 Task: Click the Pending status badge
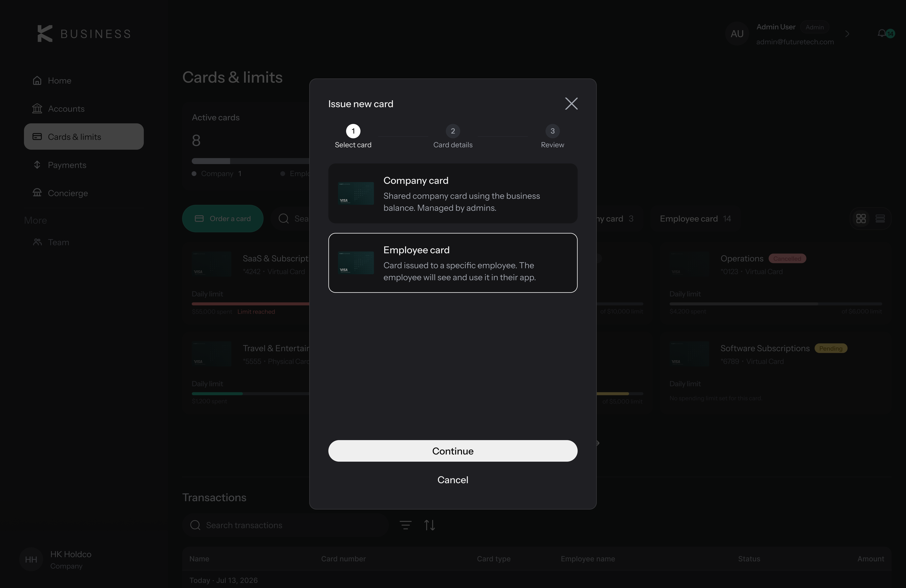point(831,348)
